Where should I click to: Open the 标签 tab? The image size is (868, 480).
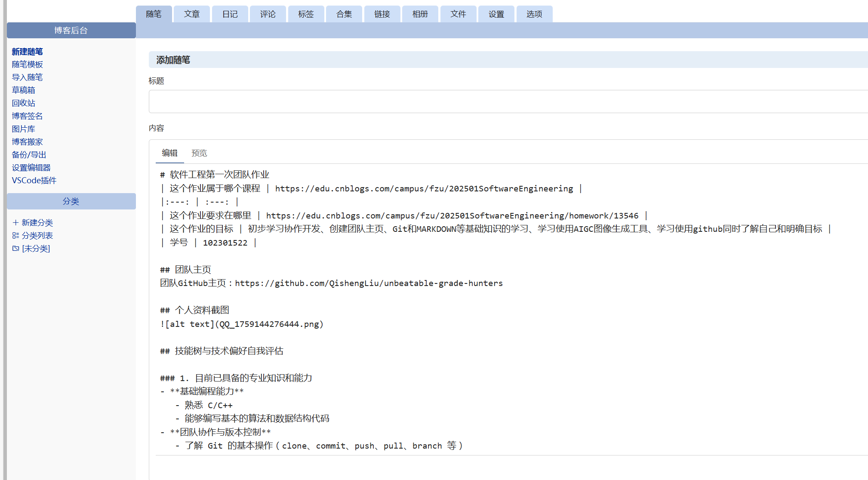pyautogui.click(x=306, y=14)
